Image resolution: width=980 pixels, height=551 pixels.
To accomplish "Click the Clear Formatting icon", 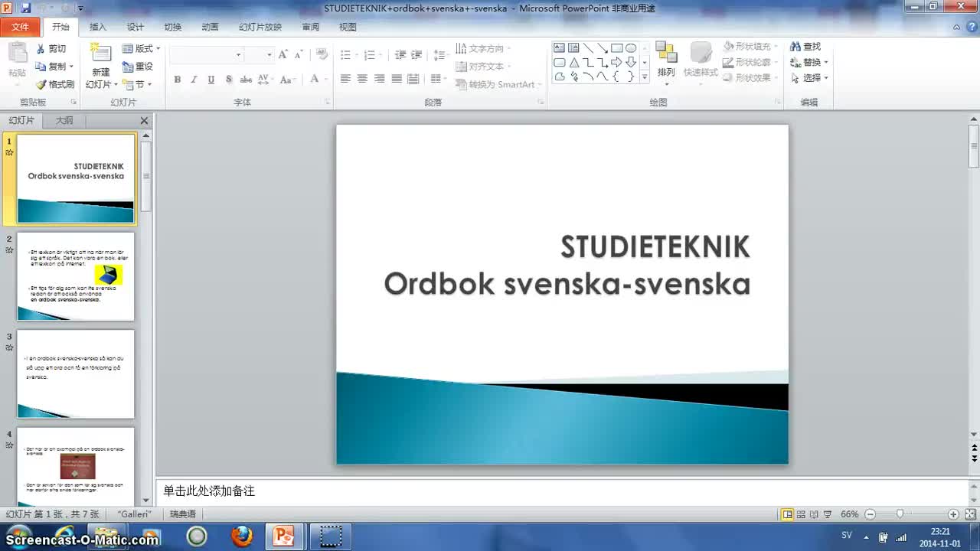I will (x=322, y=54).
